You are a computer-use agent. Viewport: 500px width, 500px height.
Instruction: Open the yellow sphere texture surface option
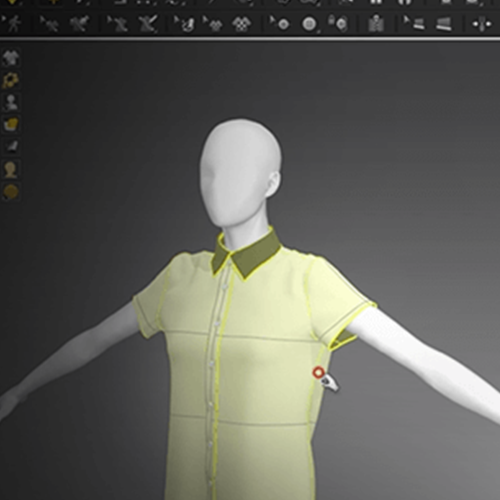11,192
